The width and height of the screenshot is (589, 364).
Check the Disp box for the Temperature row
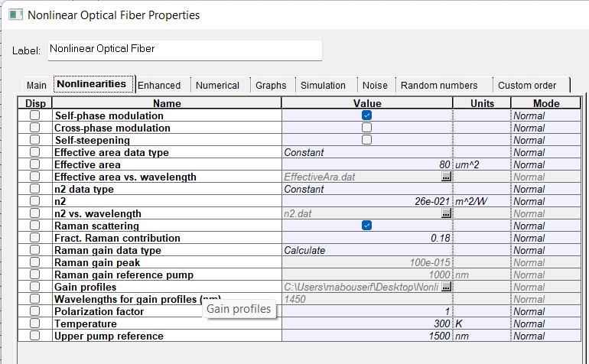pyautogui.click(x=34, y=323)
